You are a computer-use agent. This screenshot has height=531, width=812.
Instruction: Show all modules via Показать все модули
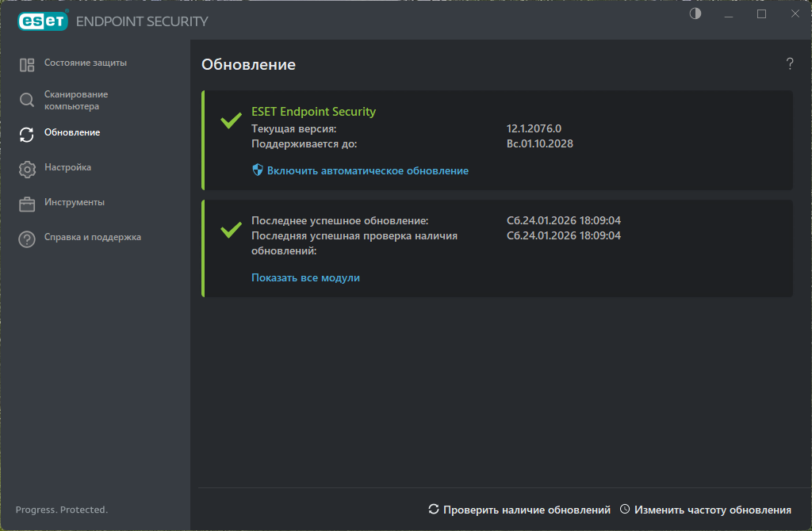point(305,277)
